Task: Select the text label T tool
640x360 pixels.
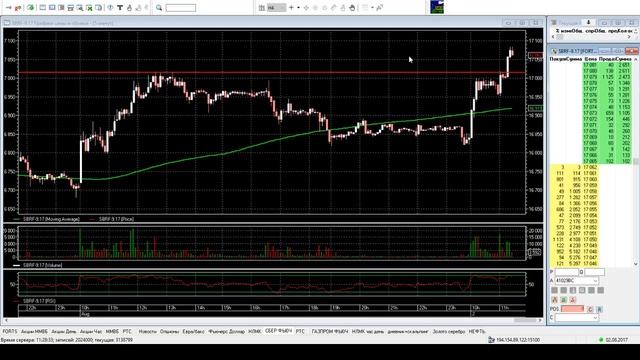Action: click(x=120, y=7)
